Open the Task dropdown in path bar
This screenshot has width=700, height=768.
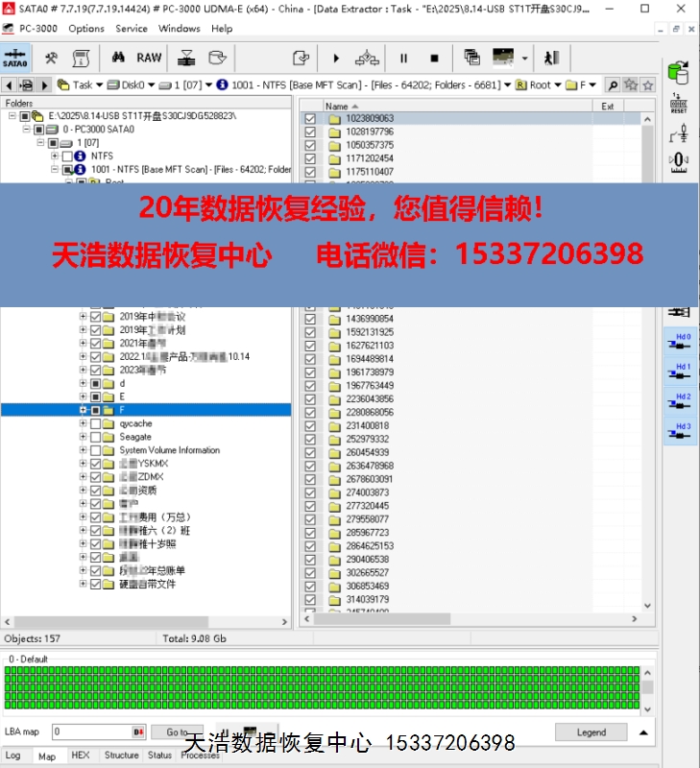tap(98, 84)
